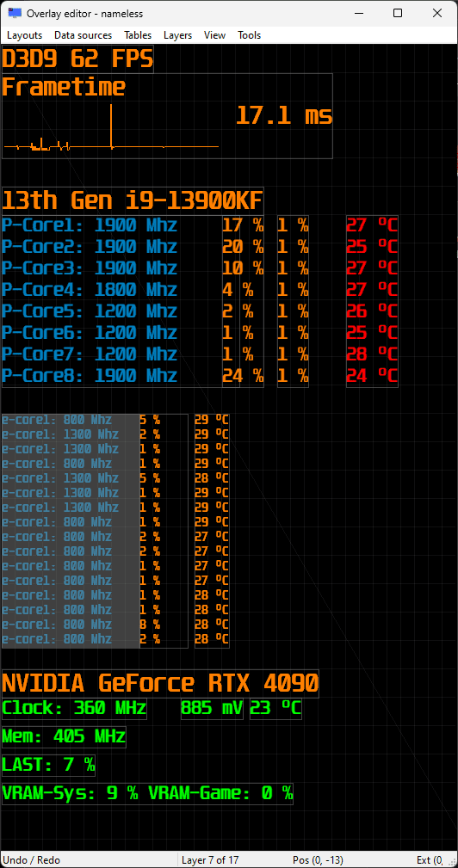Screen dimensions: 458x868
Task: Open the Data sources menu
Action: [83, 35]
